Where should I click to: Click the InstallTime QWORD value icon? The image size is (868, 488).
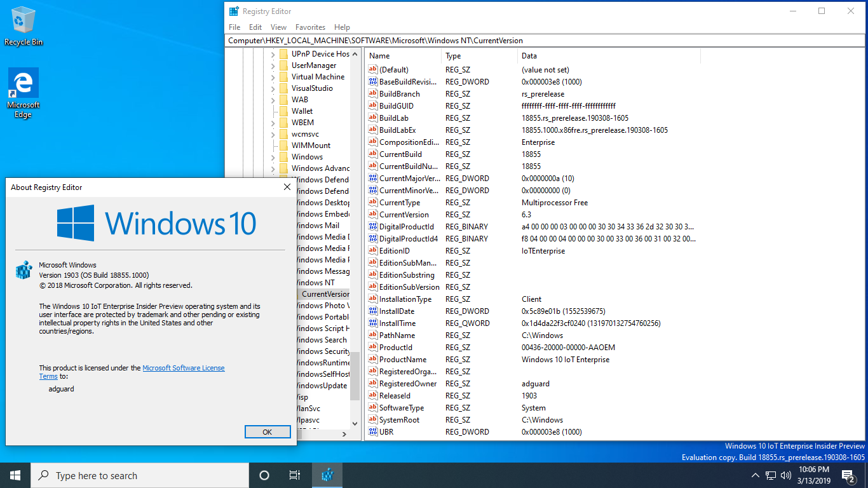373,323
